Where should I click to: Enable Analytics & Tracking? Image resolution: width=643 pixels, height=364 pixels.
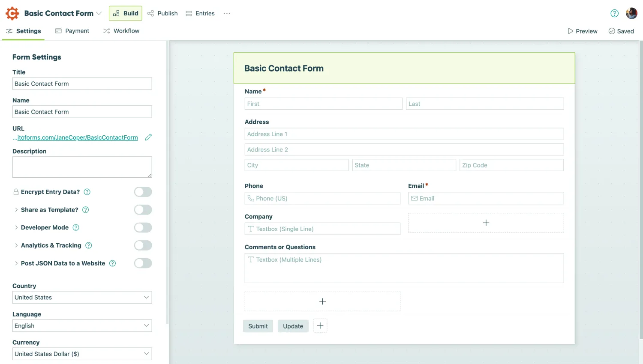click(x=143, y=245)
